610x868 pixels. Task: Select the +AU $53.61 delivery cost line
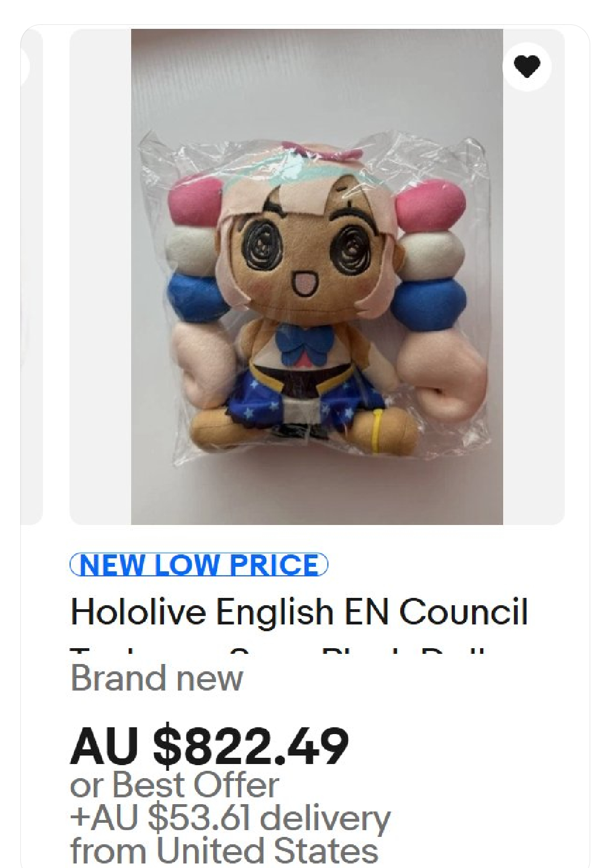point(230,817)
